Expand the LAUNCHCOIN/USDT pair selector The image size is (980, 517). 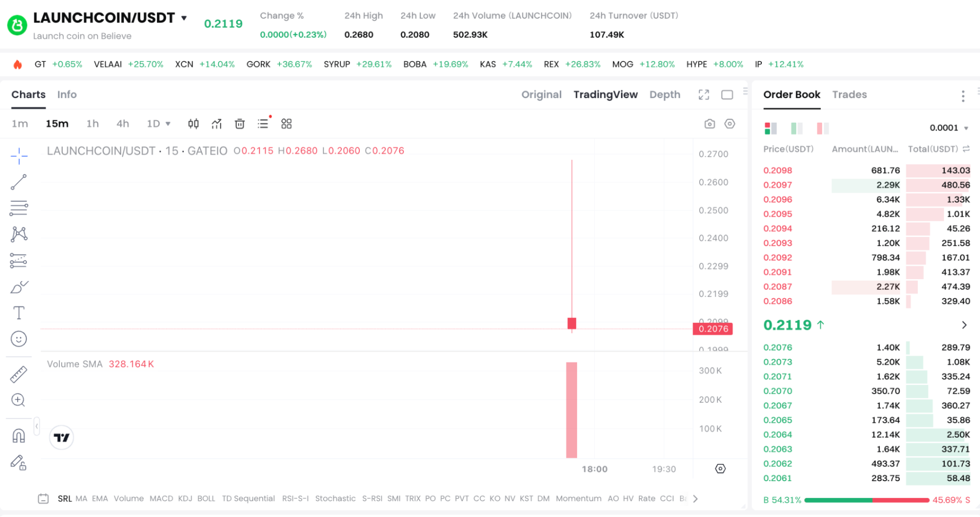pos(184,18)
